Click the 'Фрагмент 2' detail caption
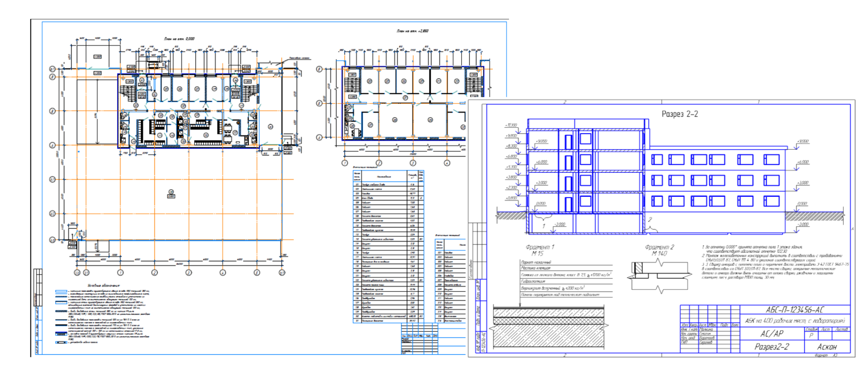This screenshot has height=370, width=868. coord(659,247)
